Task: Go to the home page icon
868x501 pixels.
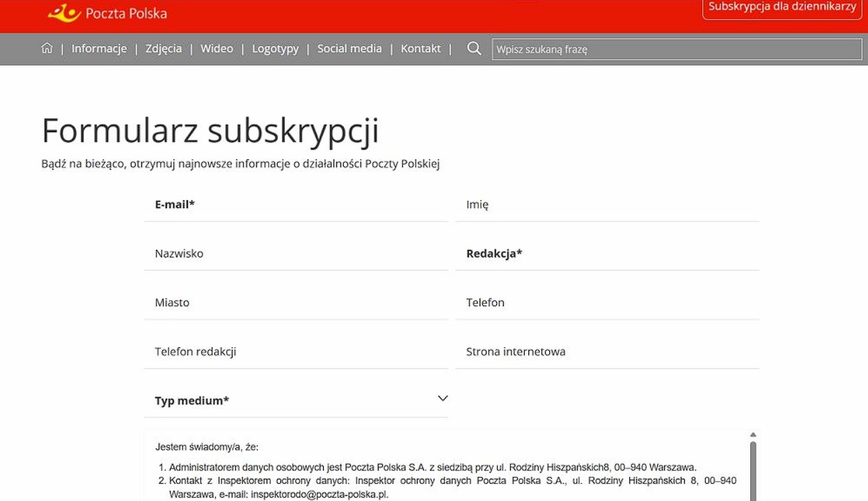Action: point(47,49)
